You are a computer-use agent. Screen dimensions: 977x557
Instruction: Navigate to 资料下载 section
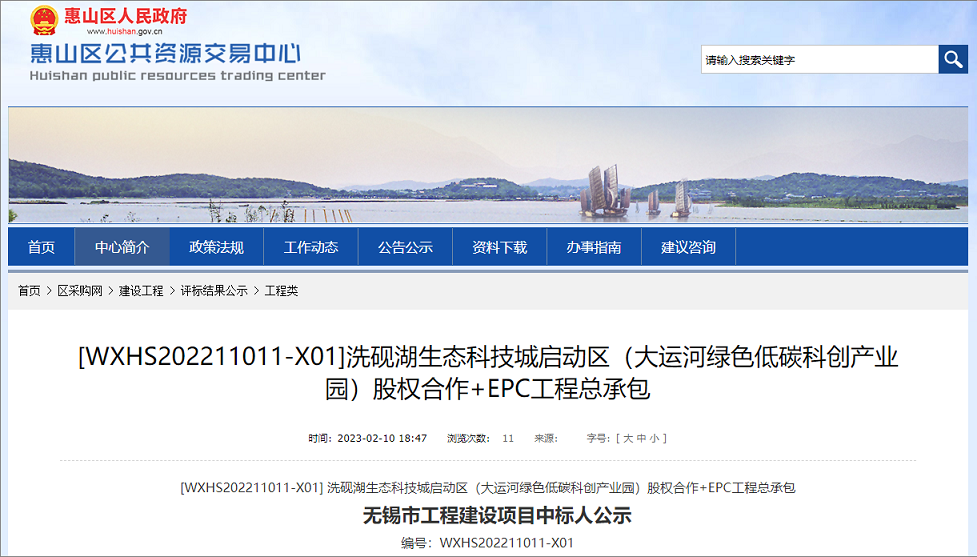[x=499, y=247]
